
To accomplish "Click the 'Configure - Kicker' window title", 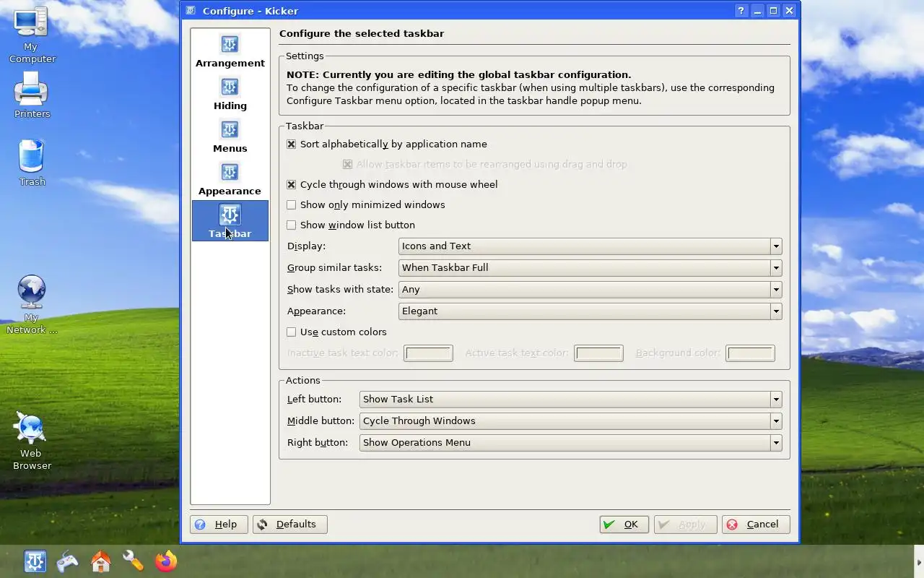I will pyautogui.click(x=250, y=11).
